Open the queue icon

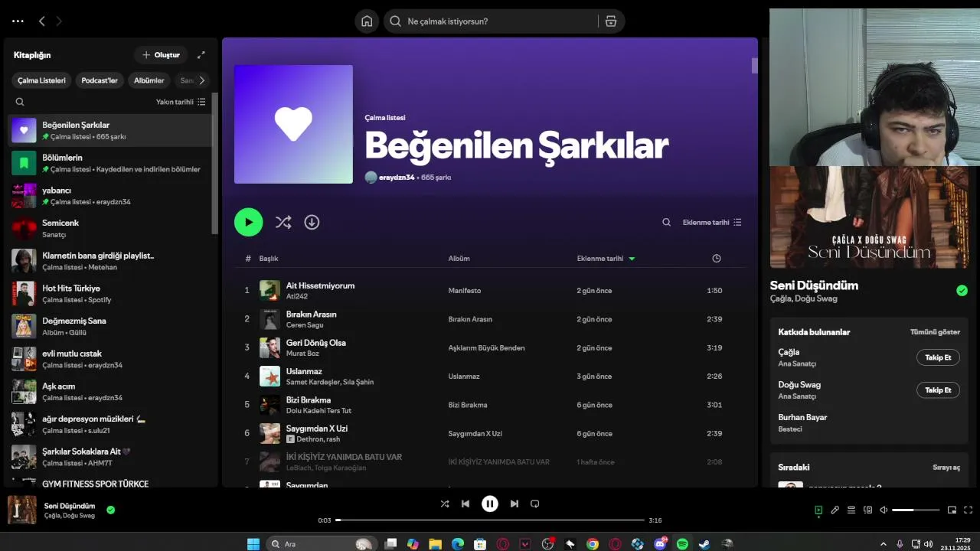coord(851,510)
